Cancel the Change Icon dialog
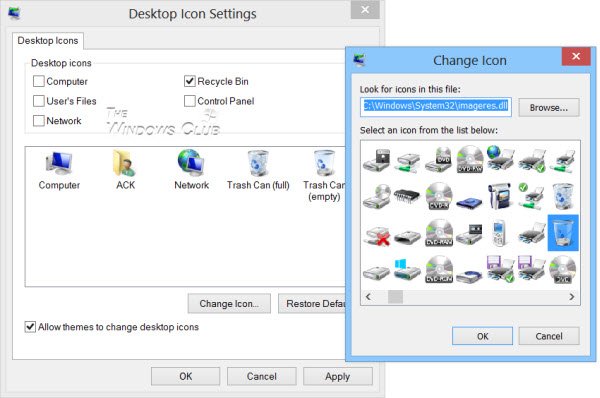 click(549, 336)
